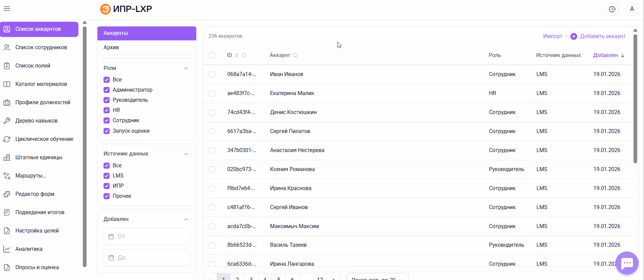
Task: Open Циклическое обучение in the sidebar
Action: coord(39,139)
